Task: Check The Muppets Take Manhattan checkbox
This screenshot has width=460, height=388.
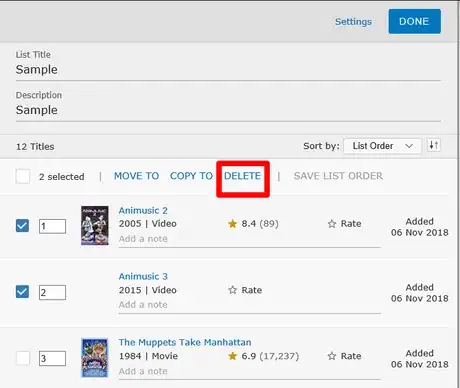Action: [x=23, y=358]
